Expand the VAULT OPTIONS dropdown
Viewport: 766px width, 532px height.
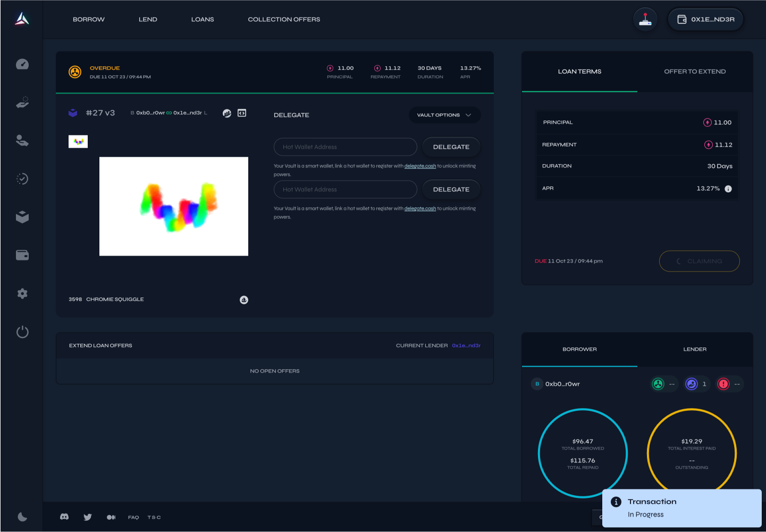[445, 115]
